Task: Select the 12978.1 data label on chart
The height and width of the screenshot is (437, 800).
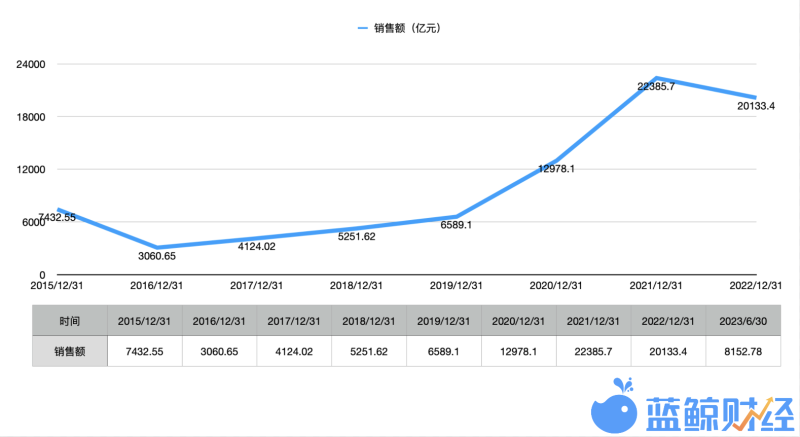Action: [556, 169]
